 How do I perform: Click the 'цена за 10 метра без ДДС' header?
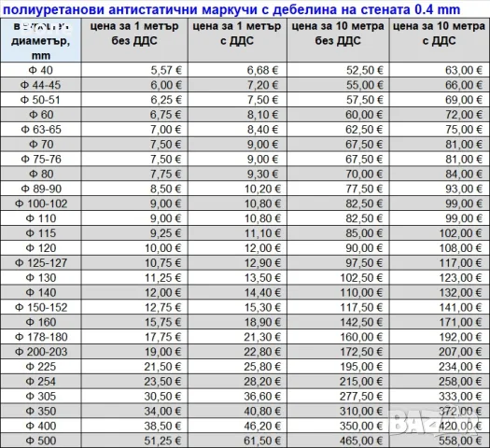coord(338,40)
